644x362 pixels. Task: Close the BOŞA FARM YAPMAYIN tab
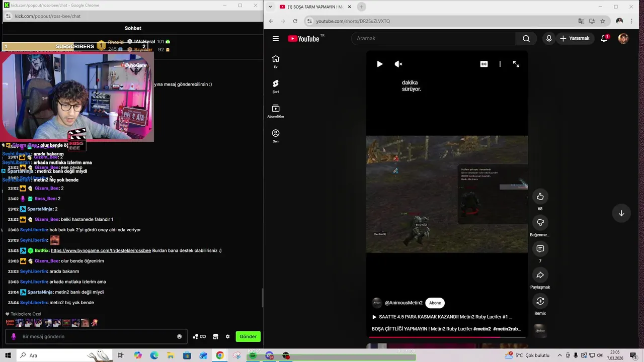(x=349, y=7)
